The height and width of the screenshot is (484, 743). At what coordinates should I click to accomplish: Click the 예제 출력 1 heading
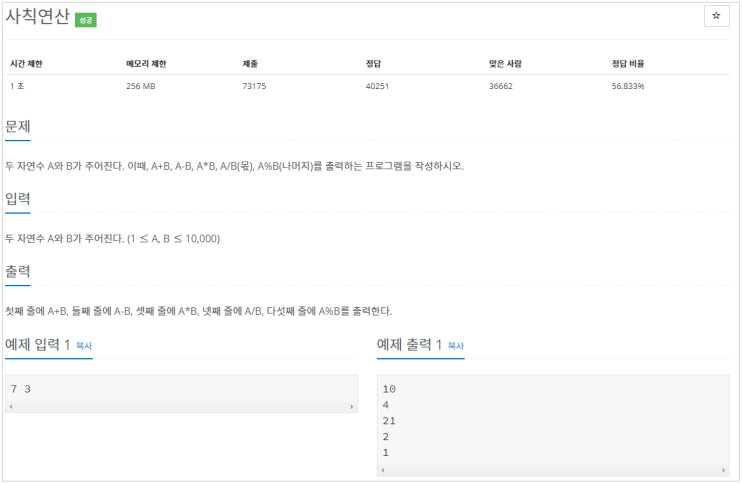point(409,344)
